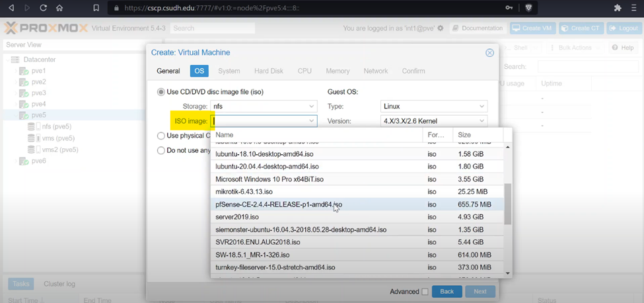Screen dimensions: 644x303
Task: Toggle the Advanced checkbox
Action: point(425,292)
